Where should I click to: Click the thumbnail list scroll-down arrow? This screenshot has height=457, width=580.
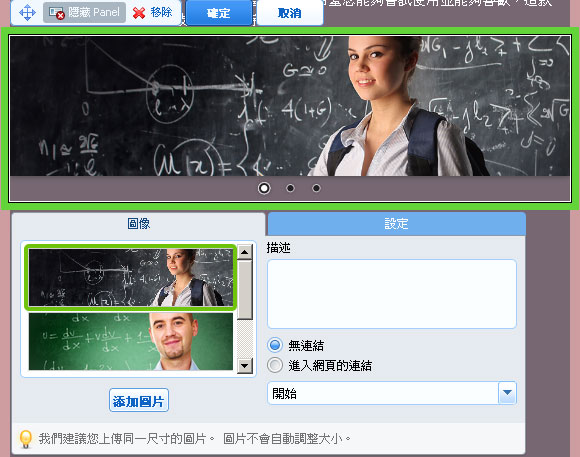[245, 366]
